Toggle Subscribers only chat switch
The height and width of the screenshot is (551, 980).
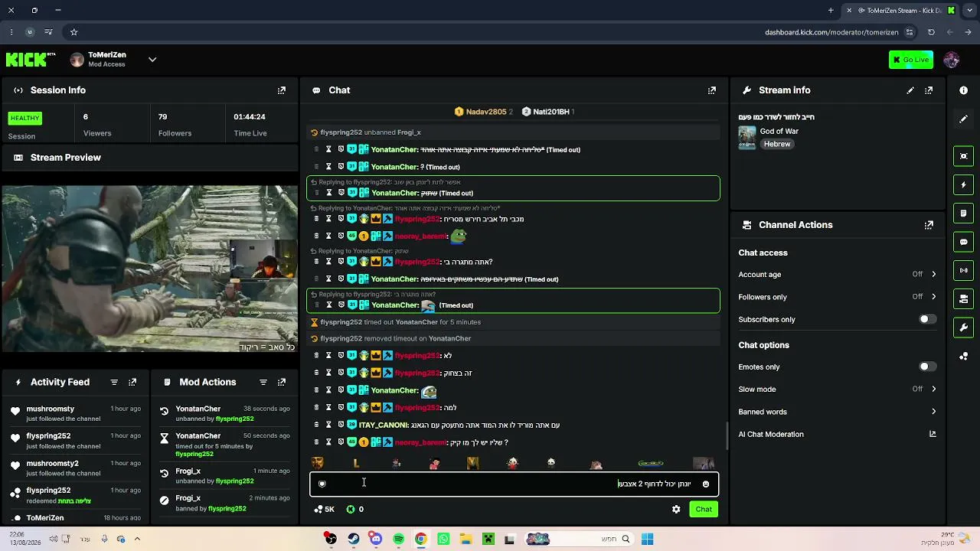click(x=927, y=319)
